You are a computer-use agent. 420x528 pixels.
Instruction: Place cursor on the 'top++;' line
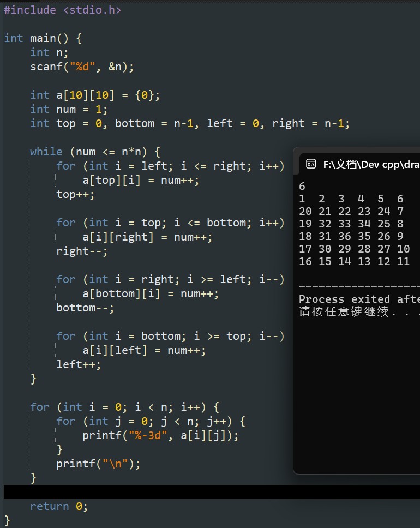click(x=75, y=195)
